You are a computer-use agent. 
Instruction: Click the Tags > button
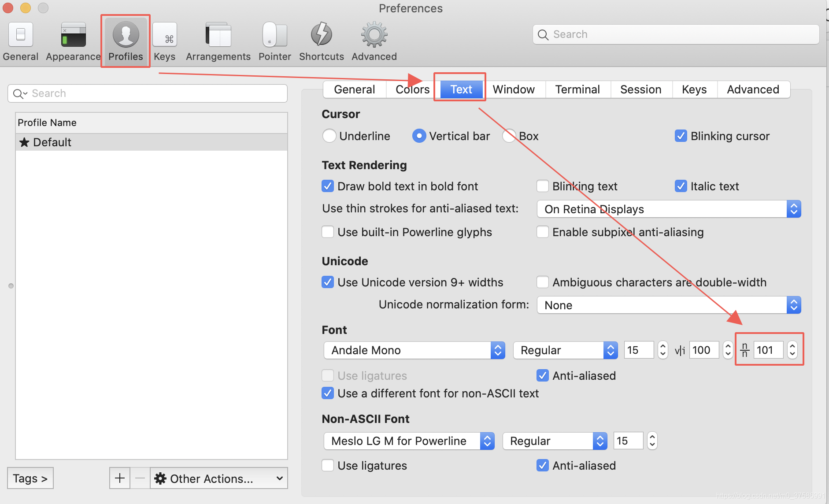[30, 478]
